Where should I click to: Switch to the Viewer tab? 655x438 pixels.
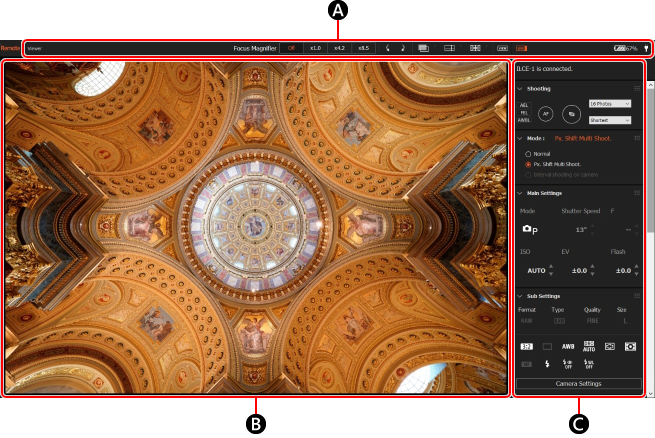tap(35, 48)
